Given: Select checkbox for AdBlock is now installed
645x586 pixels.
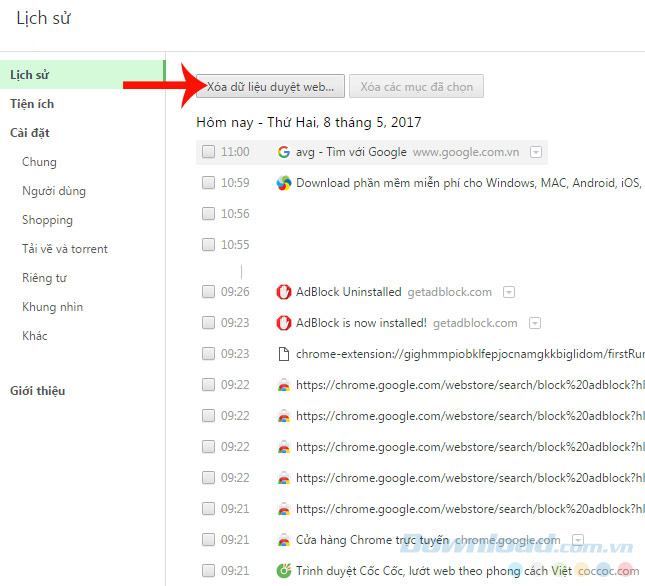Looking at the screenshot, I should point(208,323).
